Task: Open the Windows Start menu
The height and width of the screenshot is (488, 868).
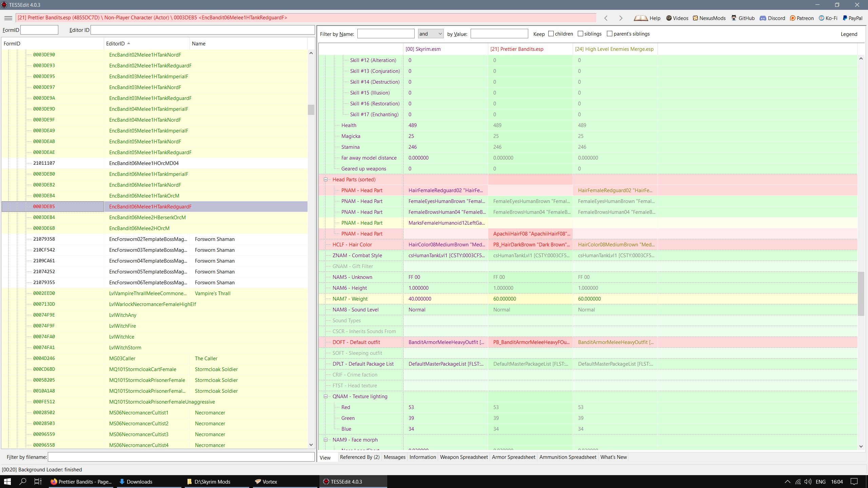Action: [7, 482]
